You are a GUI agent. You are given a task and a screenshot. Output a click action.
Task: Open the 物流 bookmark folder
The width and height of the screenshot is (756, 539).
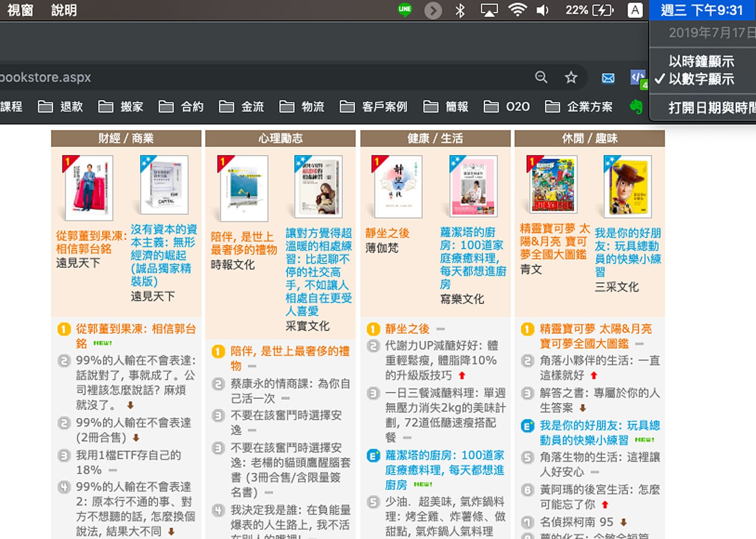302,106
